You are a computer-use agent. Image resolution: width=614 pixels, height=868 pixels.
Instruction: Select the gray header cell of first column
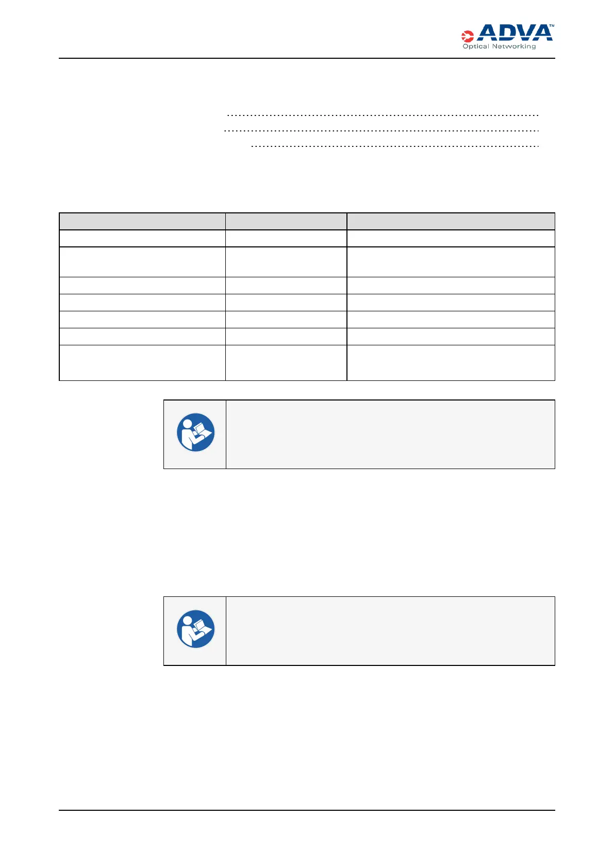point(142,221)
